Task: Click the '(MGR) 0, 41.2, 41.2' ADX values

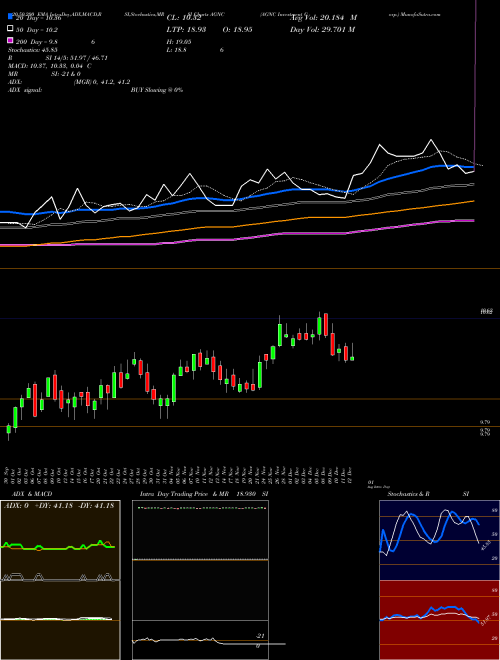Action: [x=102, y=82]
